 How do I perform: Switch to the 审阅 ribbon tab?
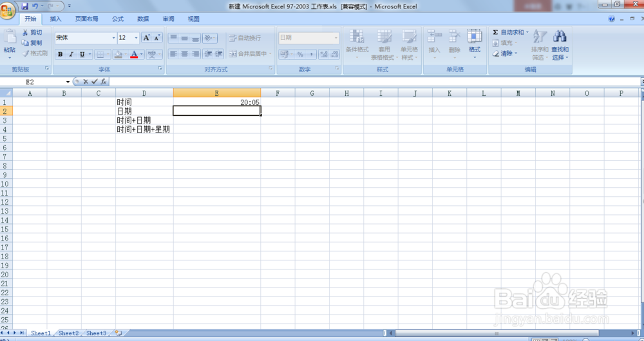(x=168, y=19)
